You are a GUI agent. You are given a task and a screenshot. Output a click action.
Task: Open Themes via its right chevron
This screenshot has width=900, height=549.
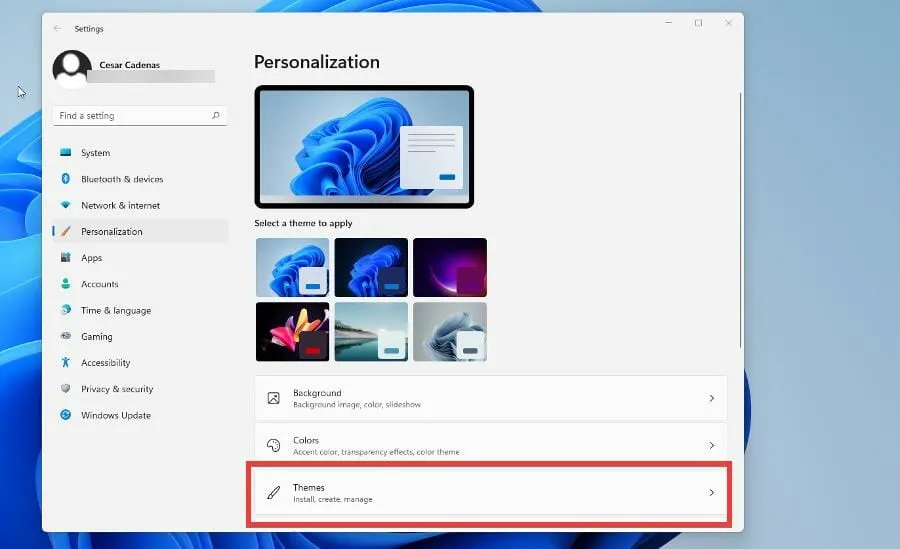[x=711, y=492]
